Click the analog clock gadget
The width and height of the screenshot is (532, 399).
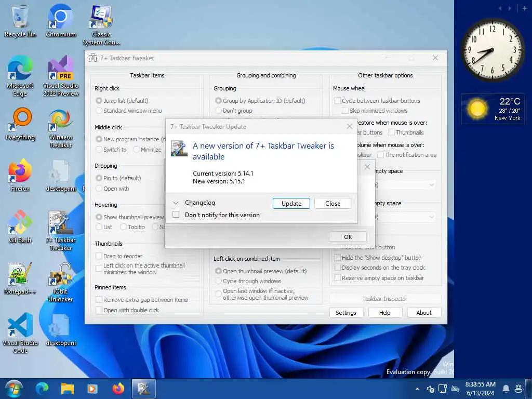click(x=493, y=50)
